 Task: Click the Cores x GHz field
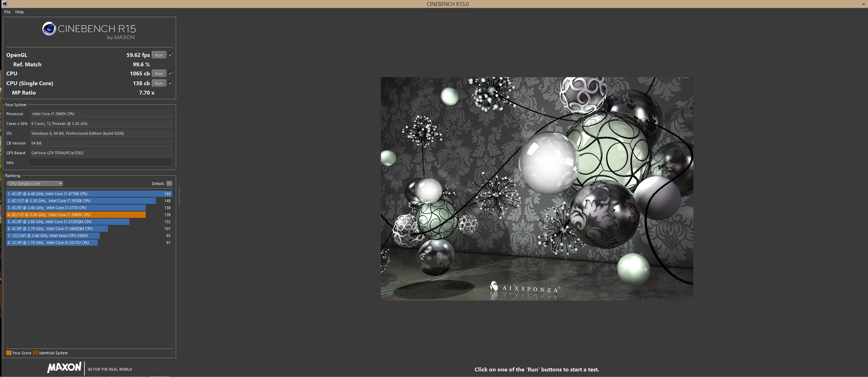click(101, 124)
